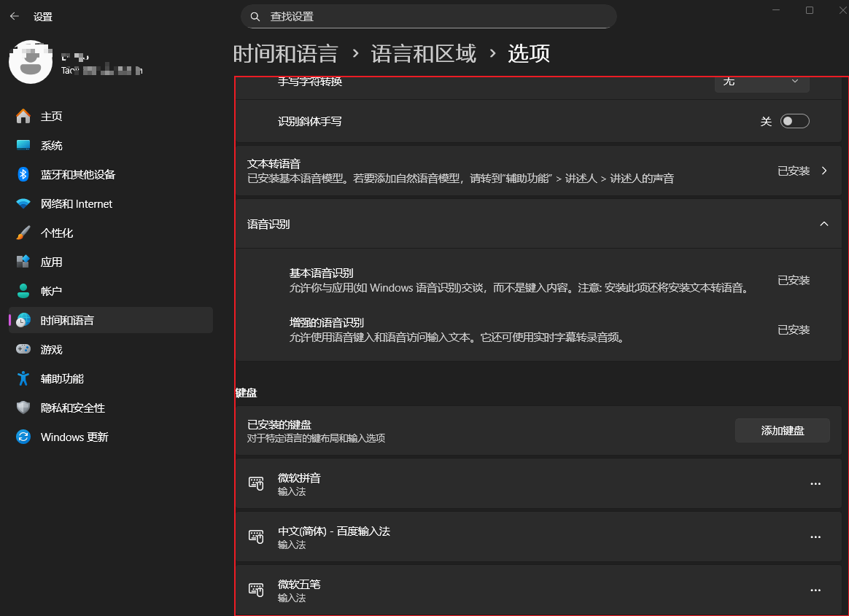
Task: Select 网络和 Internet in the sidebar
Action: pyautogui.click(x=110, y=203)
